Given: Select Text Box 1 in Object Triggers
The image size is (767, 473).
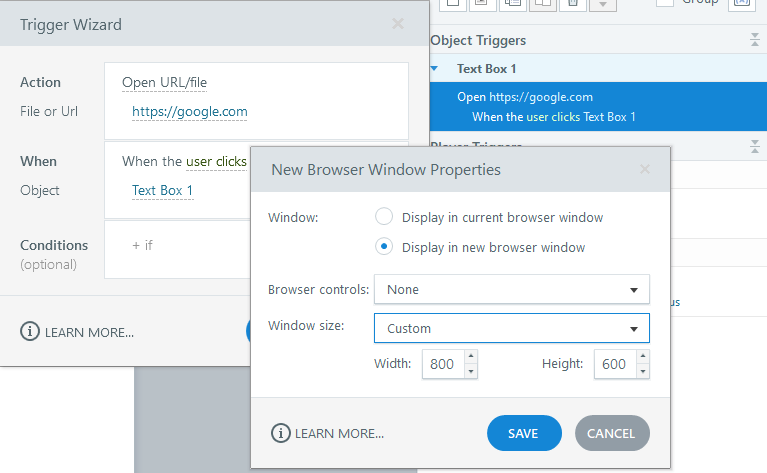Looking at the screenshot, I should pyautogui.click(x=486, y=69).
